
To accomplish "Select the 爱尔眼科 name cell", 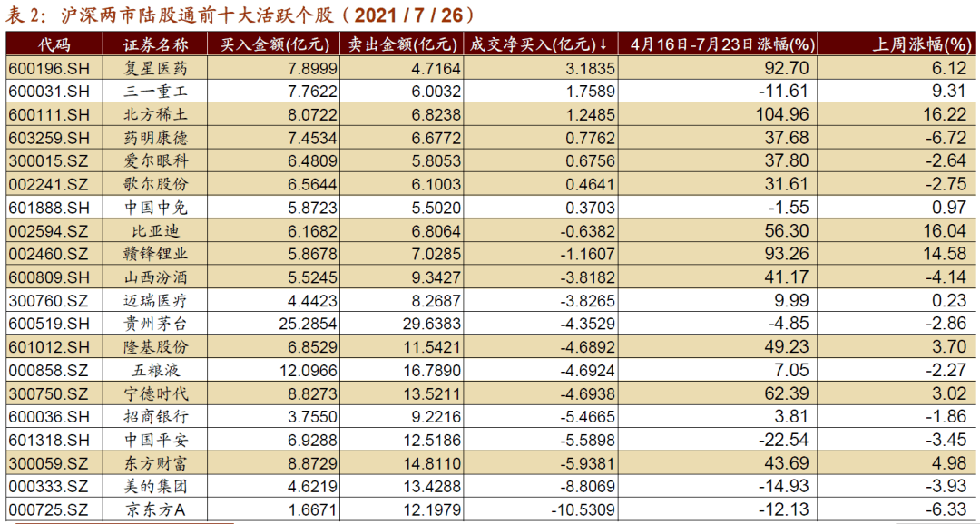I will (x=156, y=161).
